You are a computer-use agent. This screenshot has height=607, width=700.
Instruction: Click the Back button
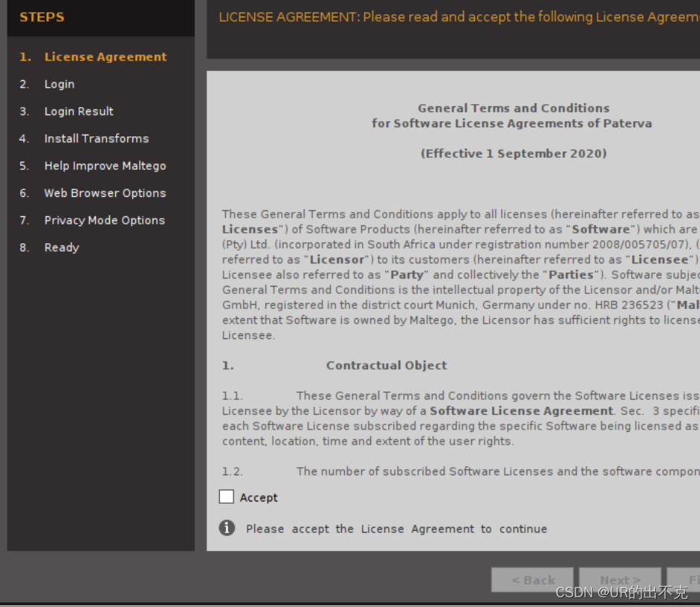(532, 580)
